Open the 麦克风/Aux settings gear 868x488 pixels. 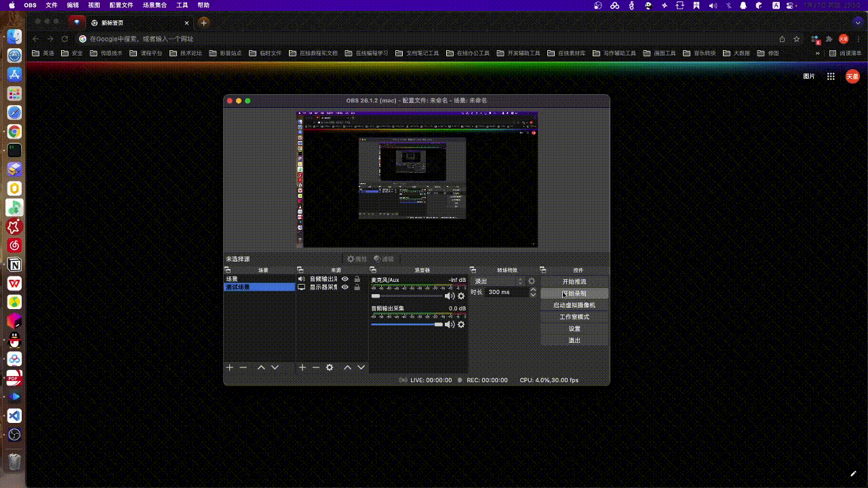tap(461, 296)
